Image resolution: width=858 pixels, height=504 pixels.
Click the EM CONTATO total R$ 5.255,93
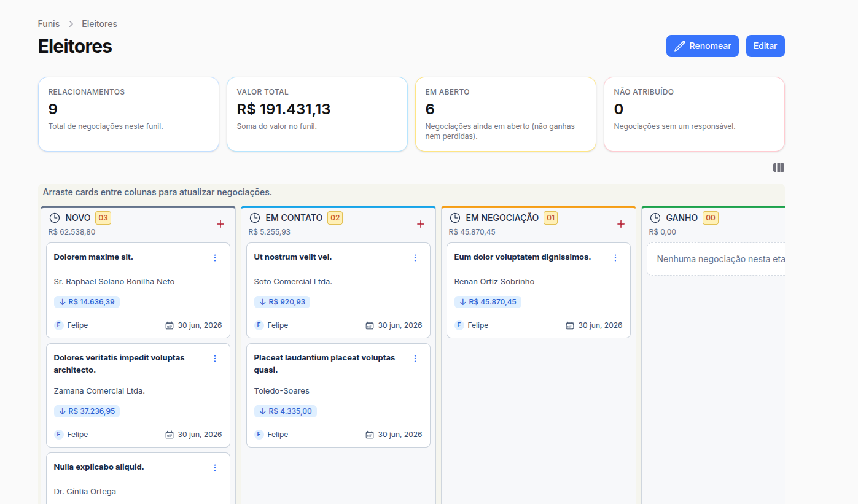coord(270,232)
